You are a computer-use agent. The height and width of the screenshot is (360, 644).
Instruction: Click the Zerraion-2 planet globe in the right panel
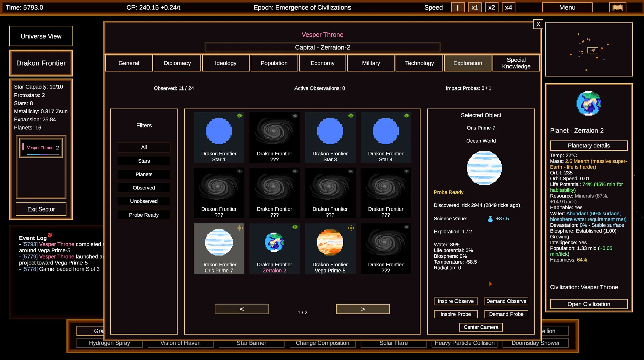(589, 103)
